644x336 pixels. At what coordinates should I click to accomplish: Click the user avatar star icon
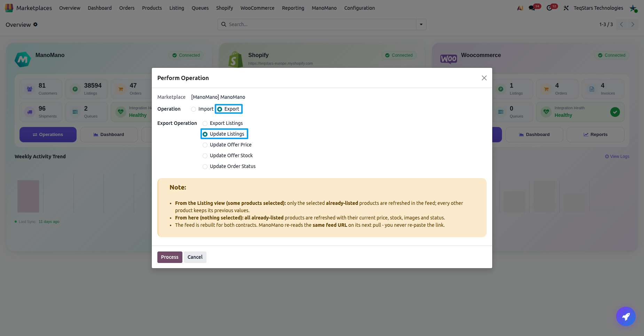pyautogui.click(x=633, y=8)
